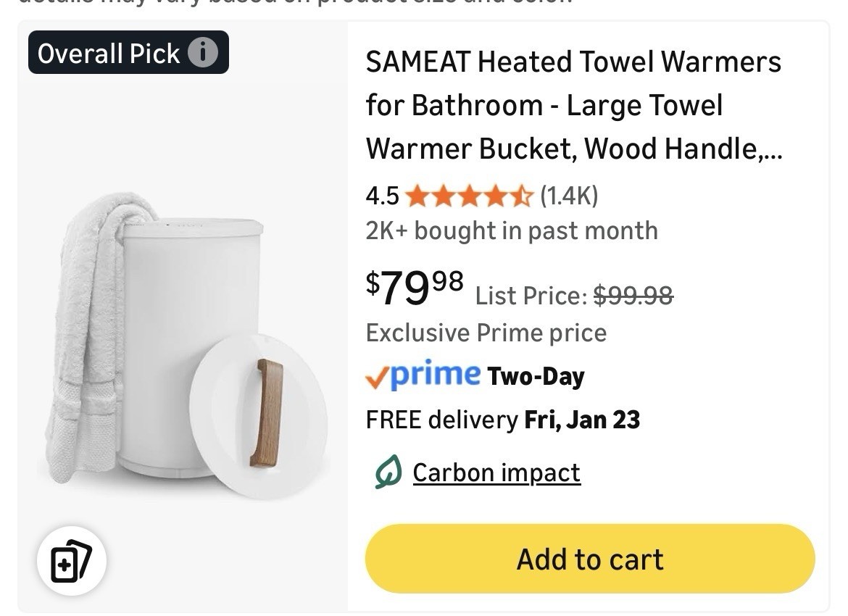Click the orange star rating icons
Screen dimensions: 848x616
tap(469, 196)
